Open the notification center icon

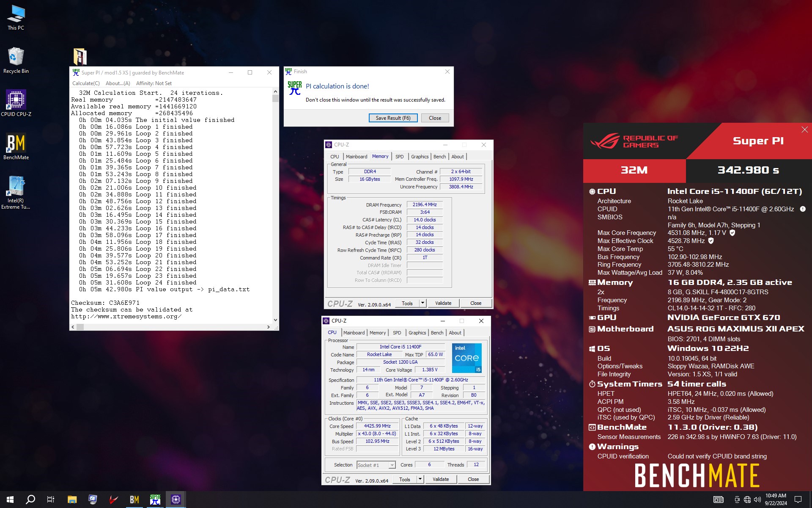pyautogui.click(x=798, y=500)
